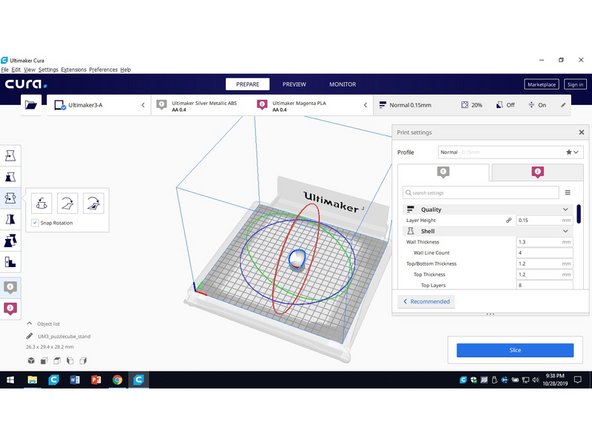592x444 pixels.
Task: Select the Per Model Settings tool
Action: pyautogui.click(x=10, y=240)
